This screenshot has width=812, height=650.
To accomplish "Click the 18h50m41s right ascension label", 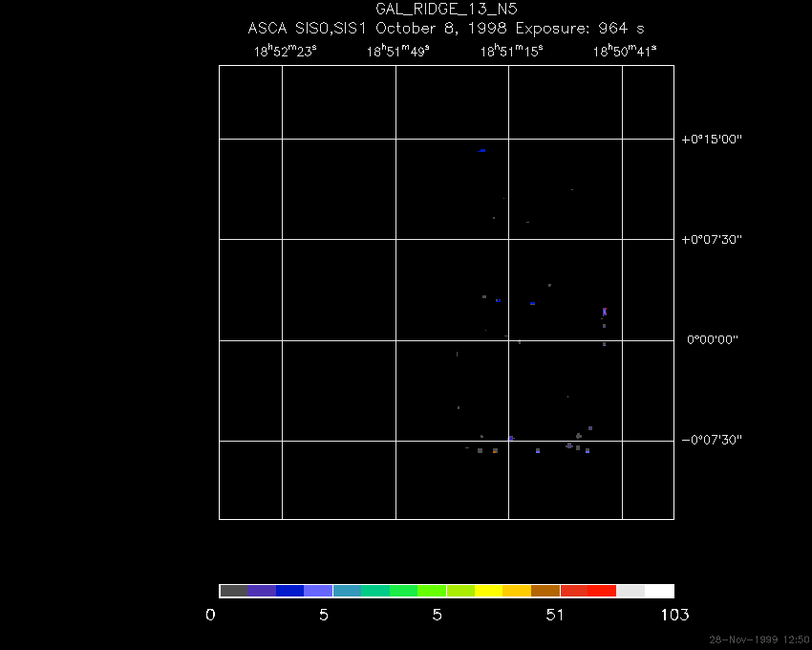I will pyautogui.click(x=625, y=51).
